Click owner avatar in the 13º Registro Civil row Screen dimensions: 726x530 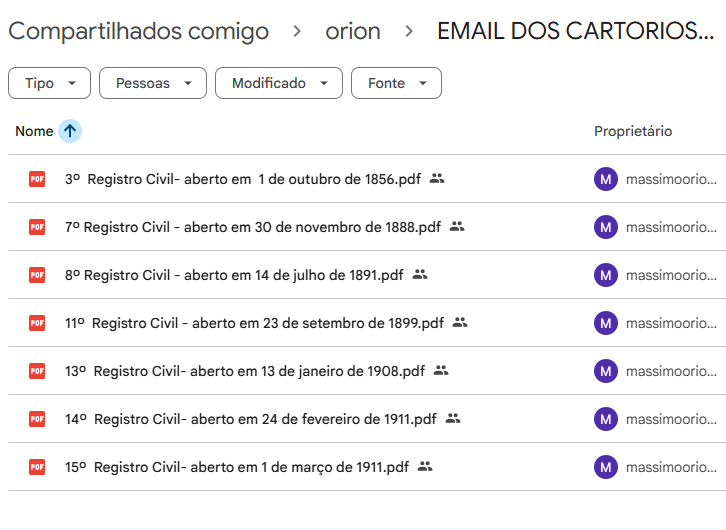[x=605, y=371]
